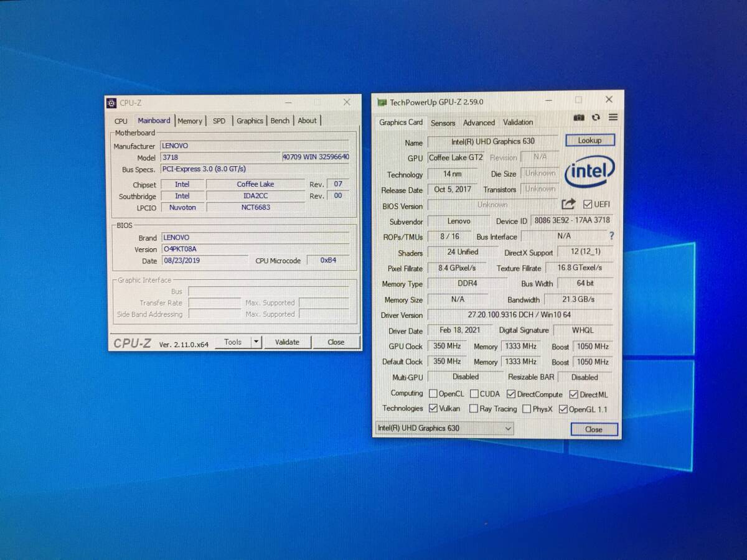747x560 pixels.
Task: Click the Validate button in CPU-Z
Action: [x=287, y=342]
